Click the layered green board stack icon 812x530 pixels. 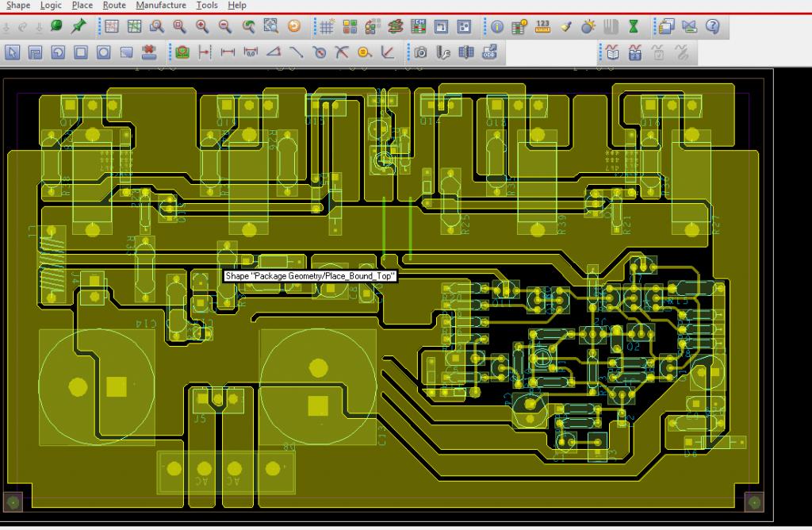(396, 26)
